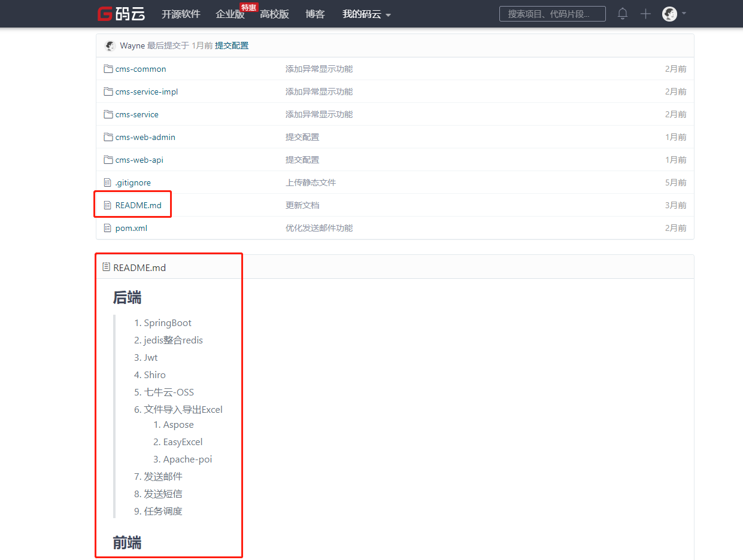Viewport: 743px width, 560px height.
Task: Open the cms-service-impl folder
Action: click(x=147, y=92)
